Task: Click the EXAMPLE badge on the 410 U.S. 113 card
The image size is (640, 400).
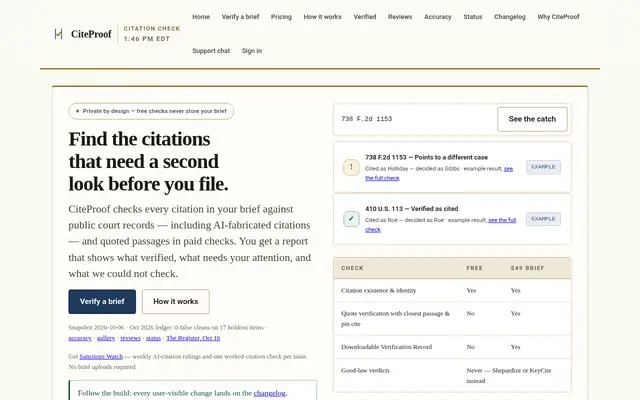Action: (x=543, y=219)
